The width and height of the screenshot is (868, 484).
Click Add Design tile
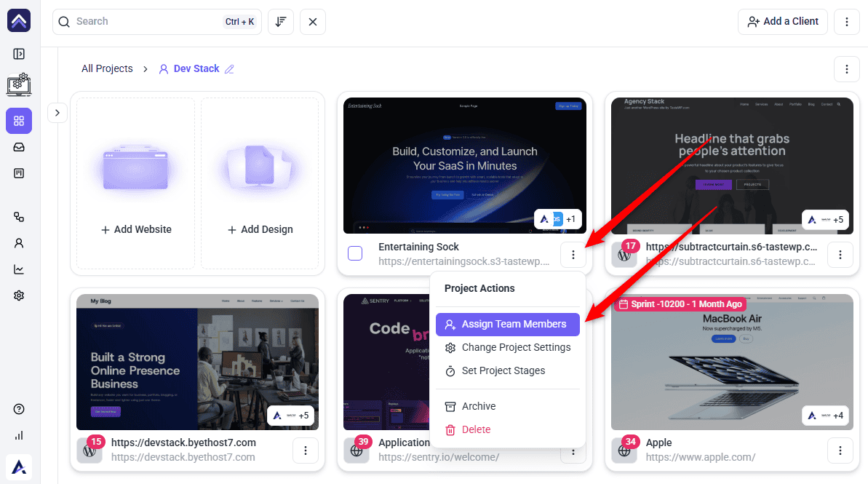[260, 183]
